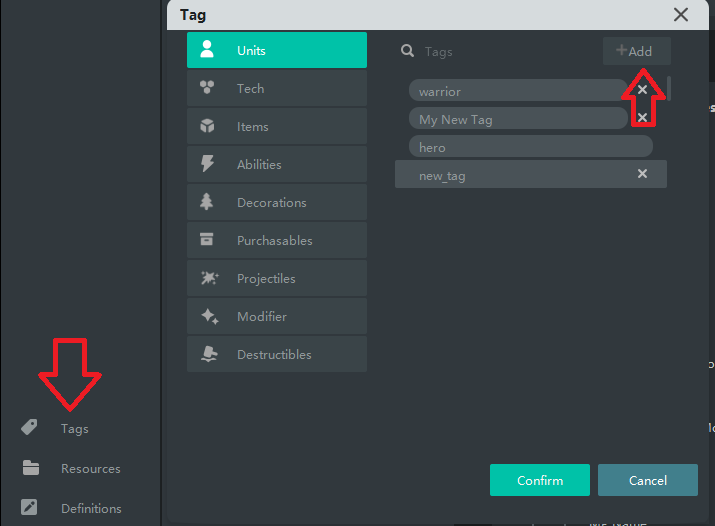Cancel the Tag dialog

[648, 480]
